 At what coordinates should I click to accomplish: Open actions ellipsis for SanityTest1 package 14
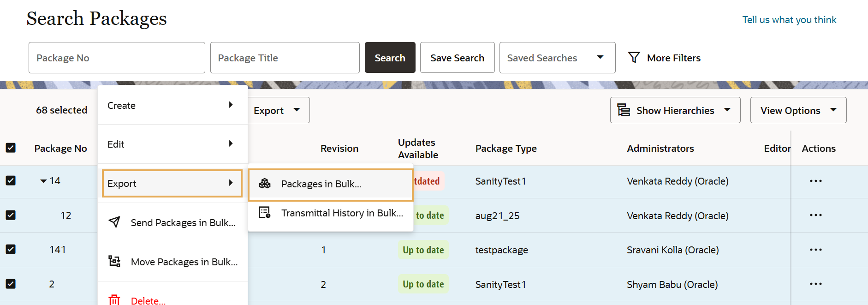click(815, 181)
